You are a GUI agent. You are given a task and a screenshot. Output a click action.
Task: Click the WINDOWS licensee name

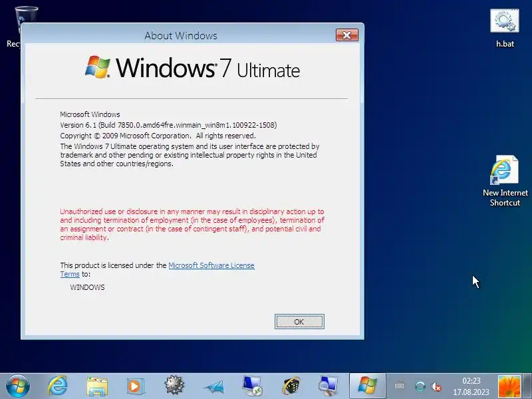[x=87, y=287]
